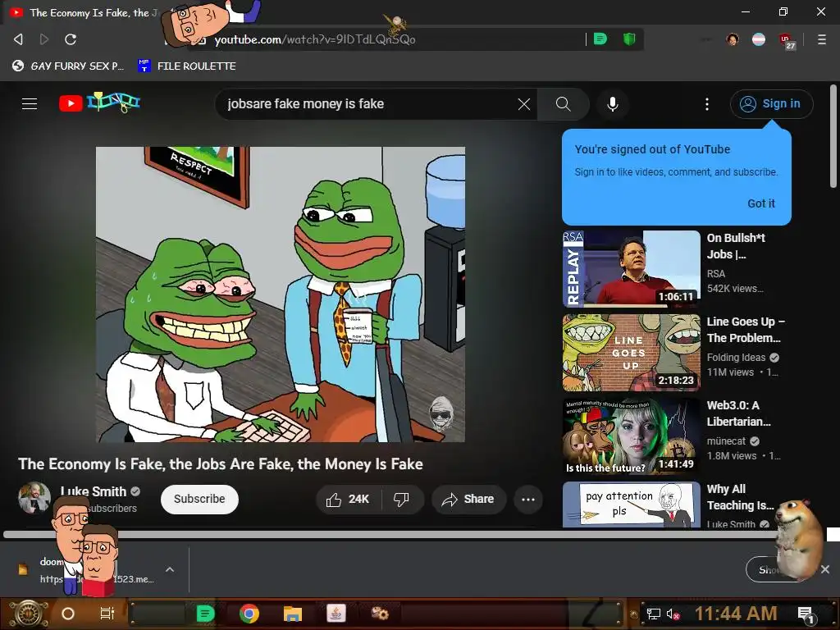Close the downloads bar with the X
The height and width of the screenshot is (630, 840).
point(825,569)
